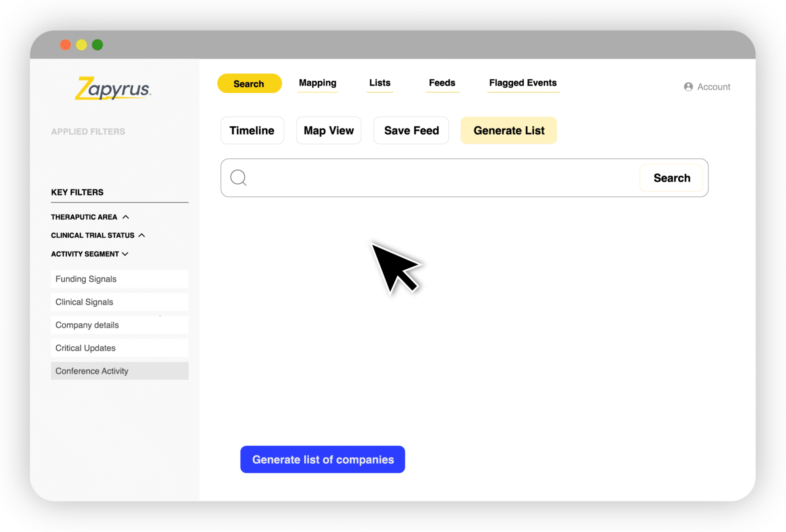786x532 pixels.
Task: Click the Save Feed button
Action: (x=411, y=131)
